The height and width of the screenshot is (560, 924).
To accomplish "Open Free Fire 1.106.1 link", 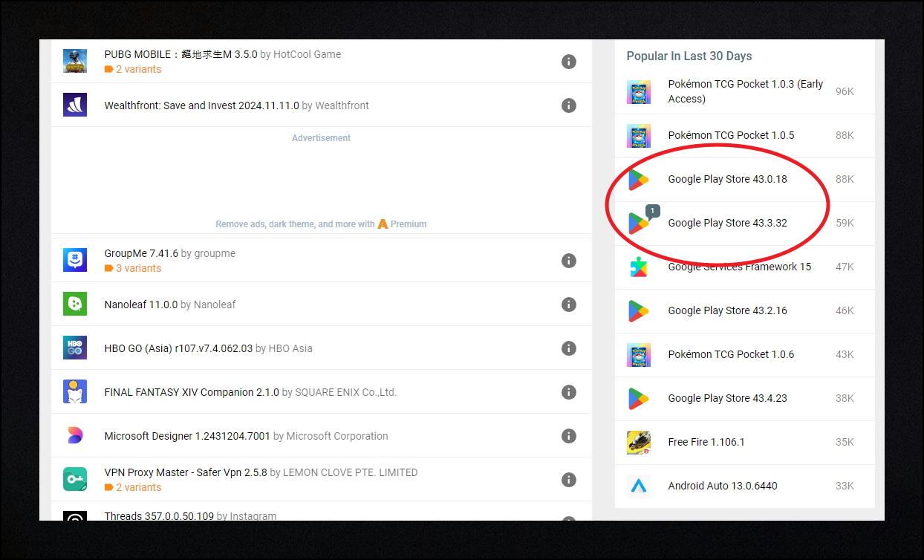I will 706,442.
